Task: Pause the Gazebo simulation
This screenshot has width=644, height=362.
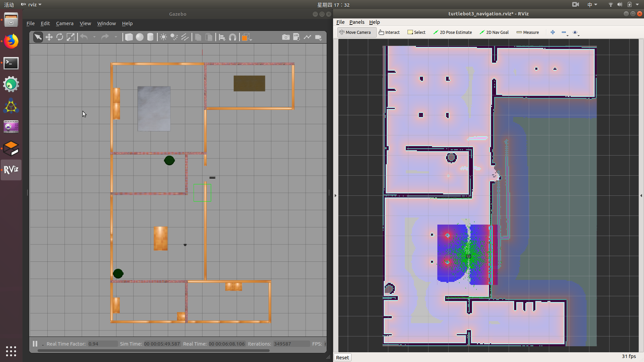Action: 35,344
